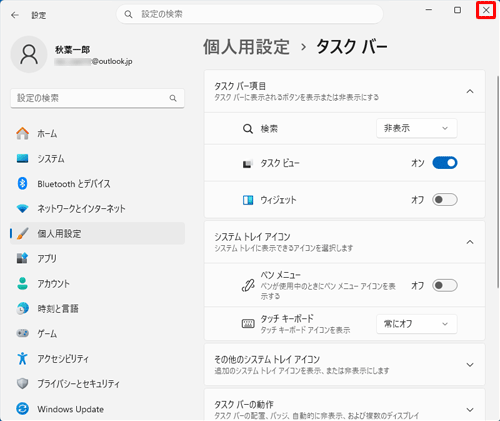
Task: Click the magnifier icon in the top search bar
Action: pos(128,14)
